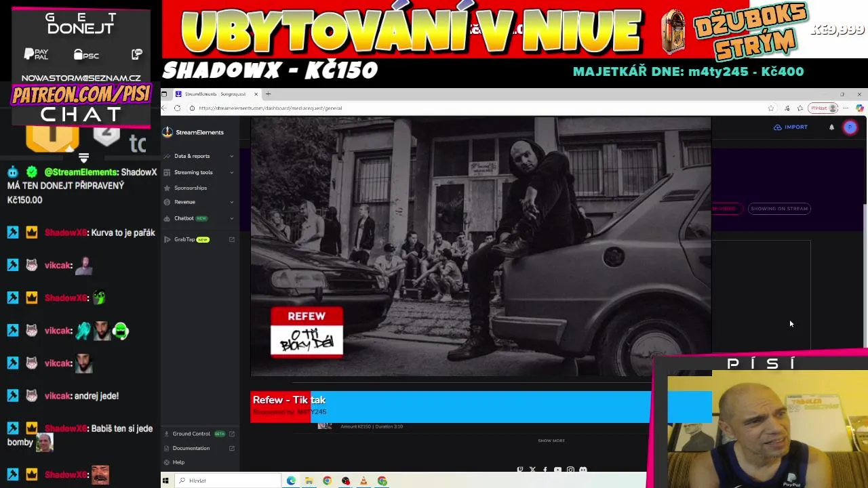Image resolution: width=868 pixels, height=488 pixels.
Task: Expand the Chatbot section chevron
Action: pyautogui.click(x=232, y=218)
